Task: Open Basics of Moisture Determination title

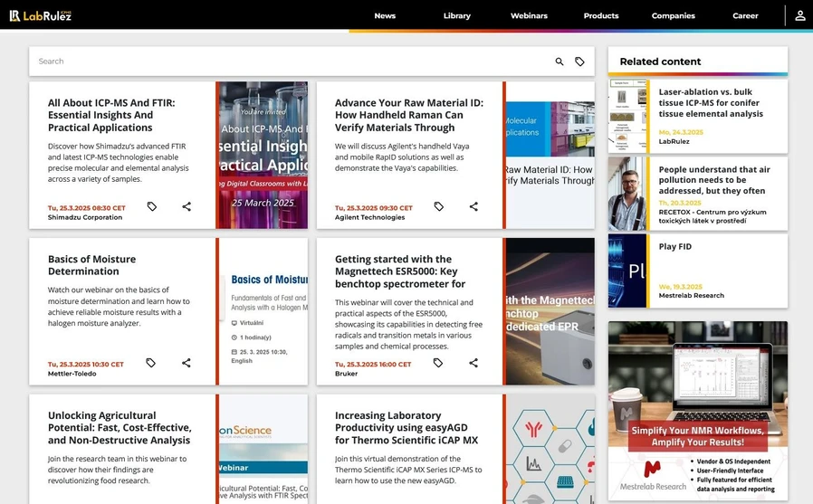Action: click(x=91, y=265)
